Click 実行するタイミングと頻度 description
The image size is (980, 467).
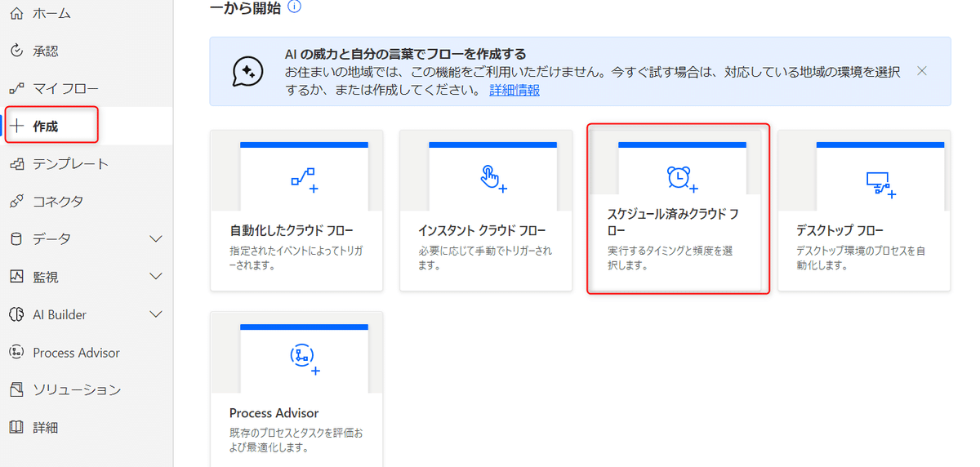point(670,258)
